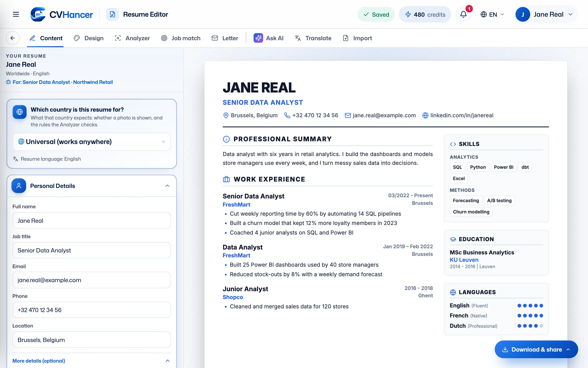This screenshot has height=368, width=588.
Task: Click the SQL skill tag
Action: click(x=457, y=167)
